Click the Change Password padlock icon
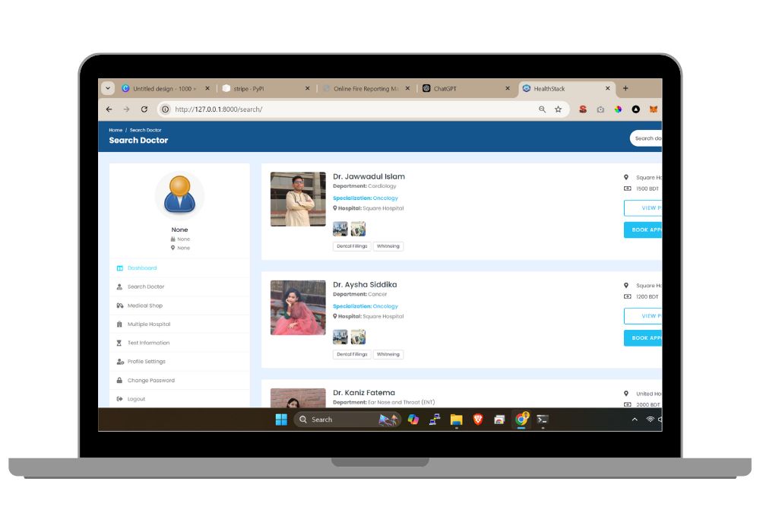This screenshot has height=532, width=760. [x=120, y=380]
